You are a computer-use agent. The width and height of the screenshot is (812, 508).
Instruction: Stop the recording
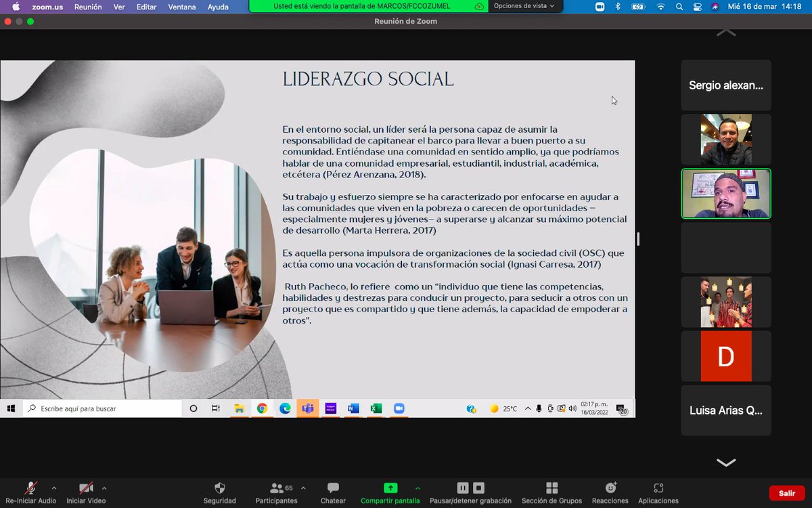478,488
